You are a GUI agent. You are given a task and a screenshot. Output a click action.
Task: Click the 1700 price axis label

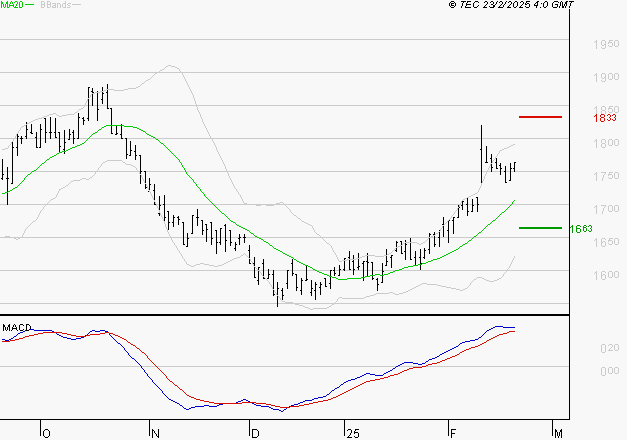tap(606, 209)
